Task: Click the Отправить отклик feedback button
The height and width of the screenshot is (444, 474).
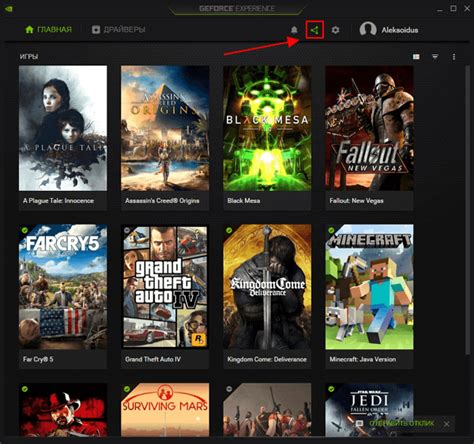Action: coord(402,423)
